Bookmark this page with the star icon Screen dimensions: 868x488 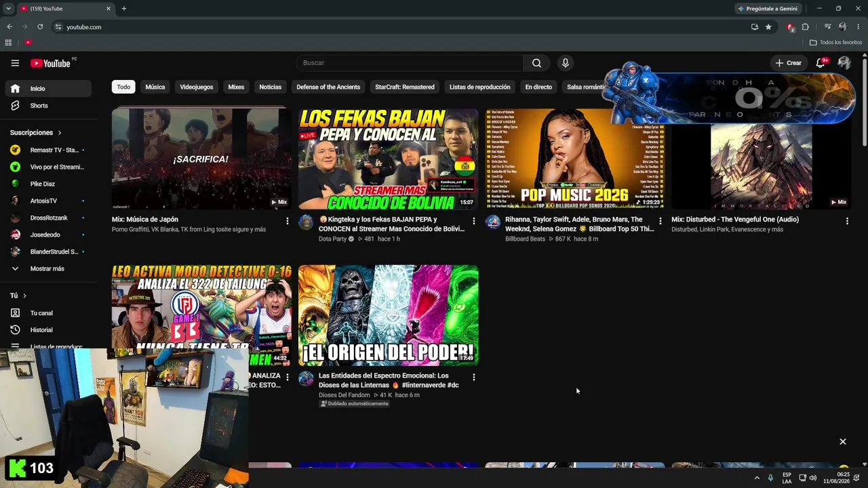pyautogui.click(x=768, y=27)
